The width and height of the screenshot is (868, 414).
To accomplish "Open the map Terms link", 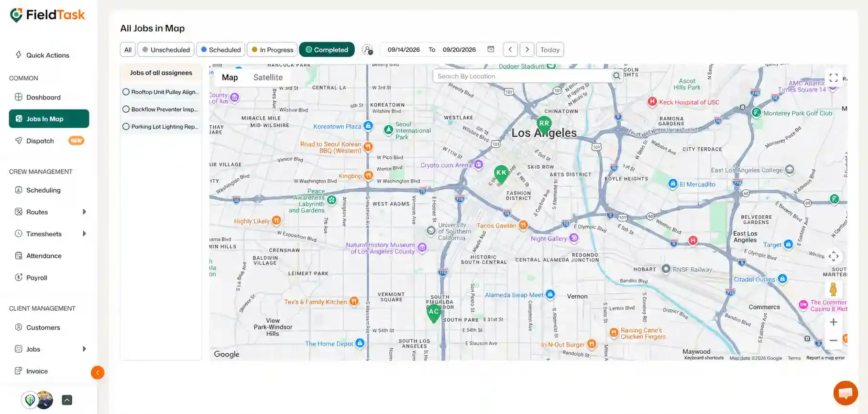I will click(x=794, y=358).
